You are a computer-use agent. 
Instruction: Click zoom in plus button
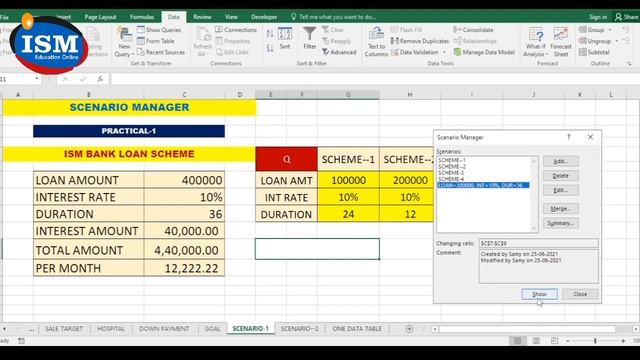(623, 340)
